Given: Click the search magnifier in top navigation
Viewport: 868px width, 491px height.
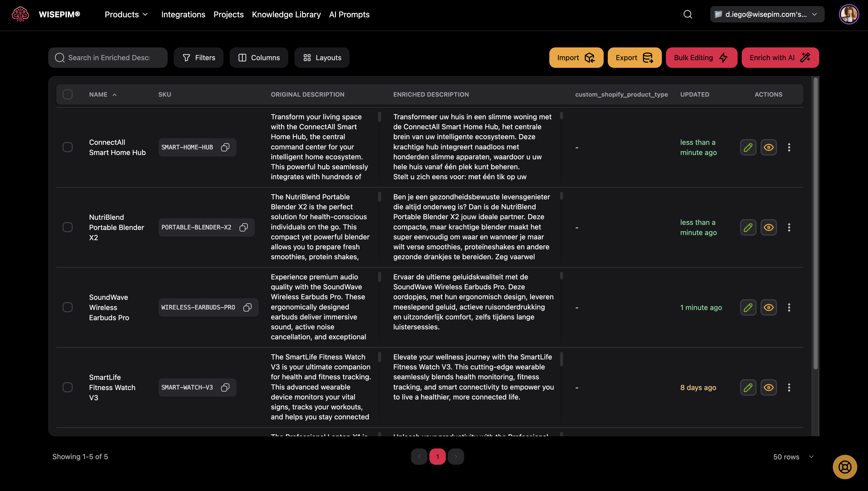Looking at the screenshot, I should pos(687,15).
